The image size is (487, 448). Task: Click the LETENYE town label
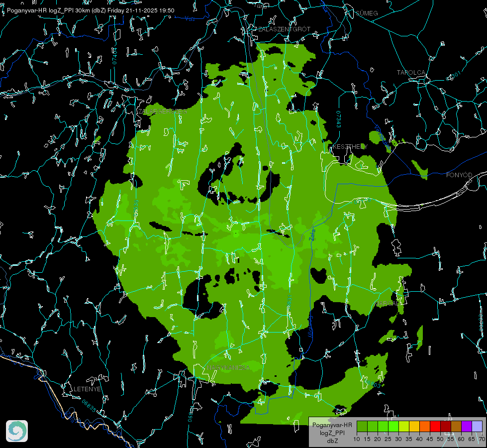[87, 389]
